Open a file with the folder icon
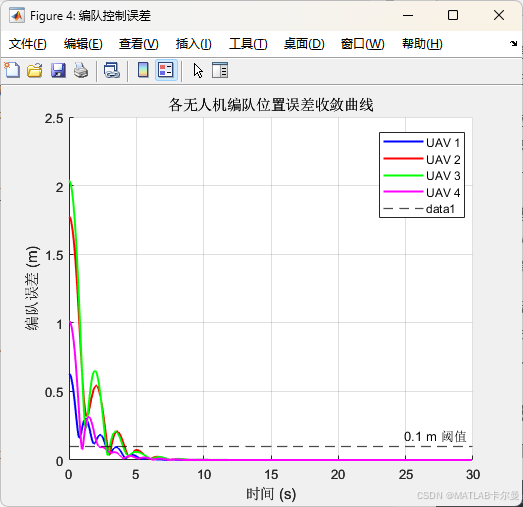 [x=35, y=70]
